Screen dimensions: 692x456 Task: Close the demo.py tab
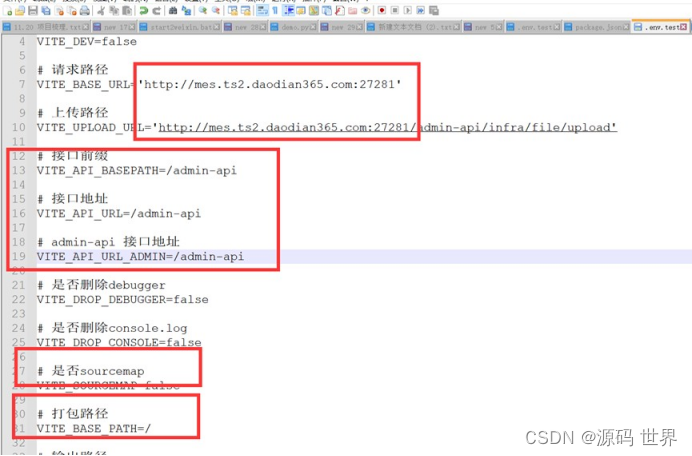pyautogui.click(x=313, y=27)
